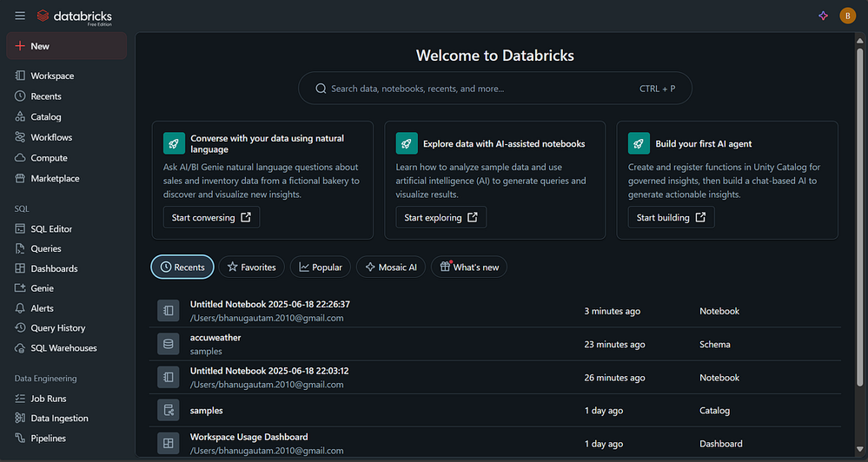868x462 pixels.
Task: Open the Databricks Assistant sparkle icon
Action: click(824, 16)
